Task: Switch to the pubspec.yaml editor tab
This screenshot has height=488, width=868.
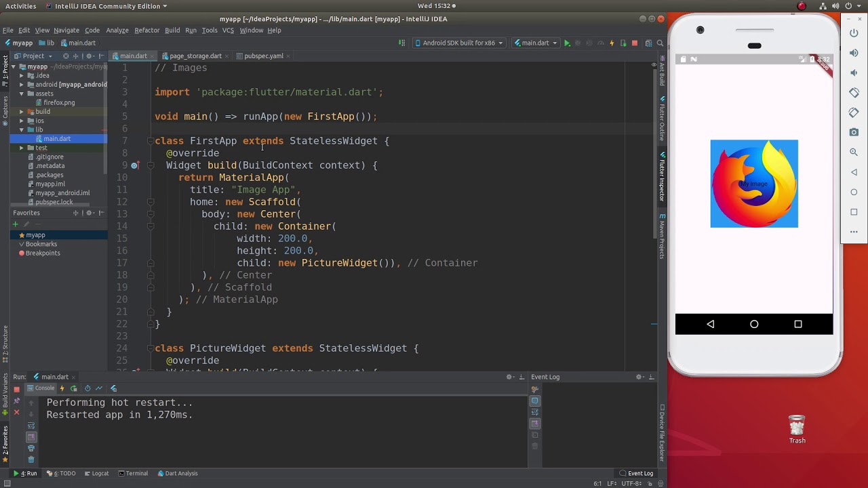Action: click(x=263, y=56)
